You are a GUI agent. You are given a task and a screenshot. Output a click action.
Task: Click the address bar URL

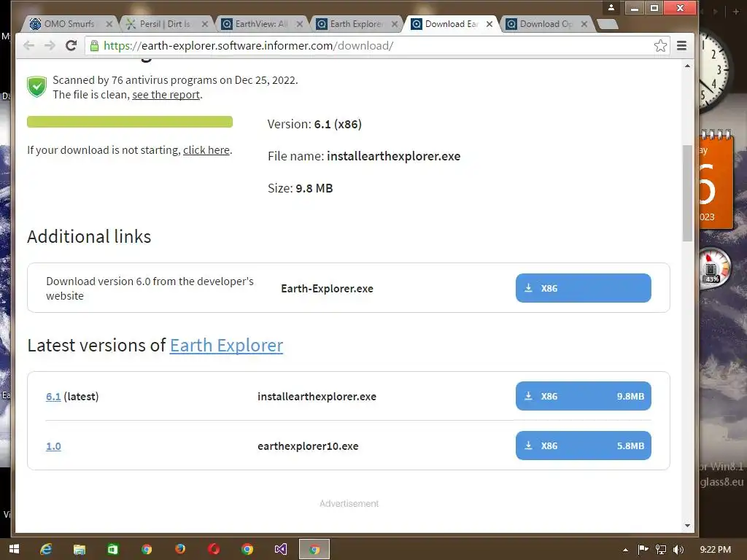tap(248, 46)
